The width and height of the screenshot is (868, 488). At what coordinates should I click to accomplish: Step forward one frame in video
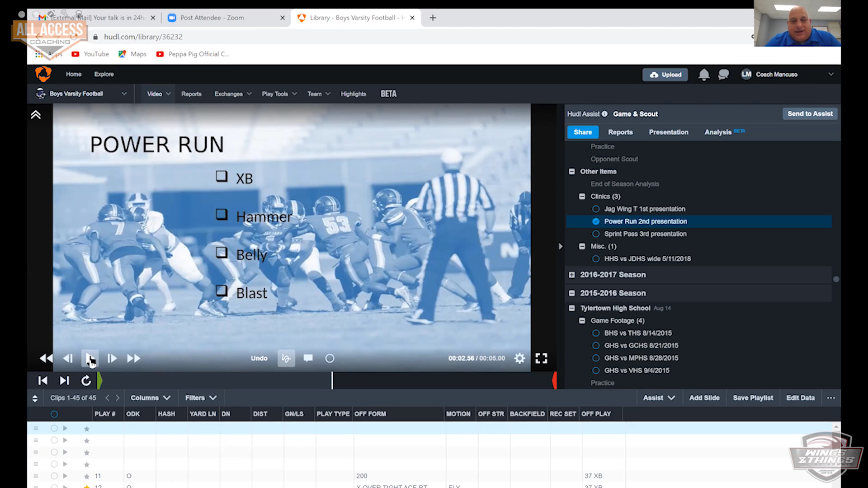(112, 358)
